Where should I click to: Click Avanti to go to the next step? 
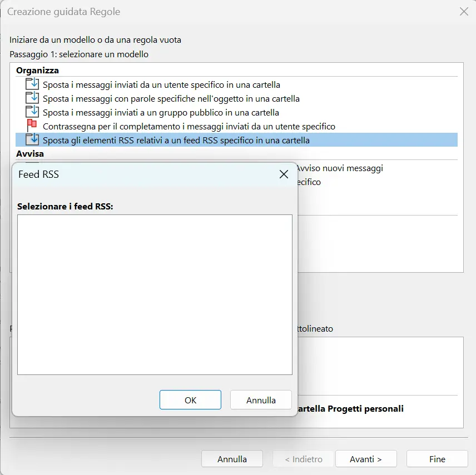[x=366, y=458]
